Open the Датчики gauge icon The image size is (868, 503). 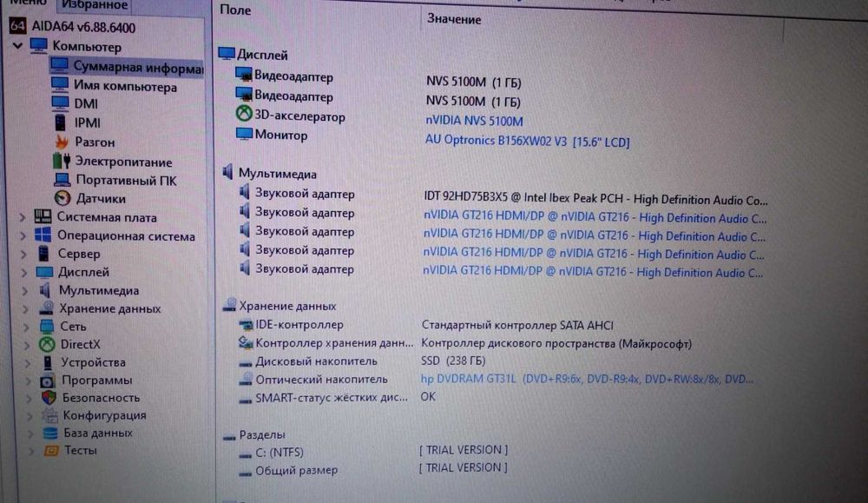pos(62,198)
